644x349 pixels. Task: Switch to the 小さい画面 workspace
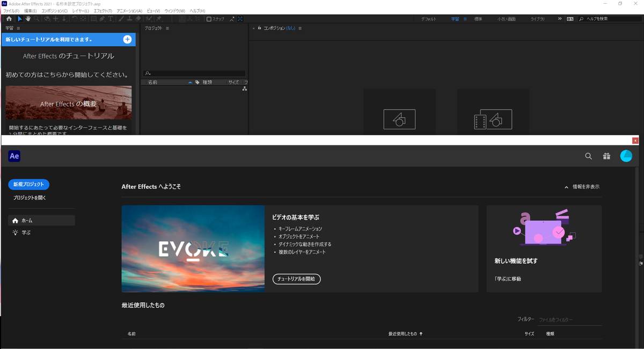point(506,19)
